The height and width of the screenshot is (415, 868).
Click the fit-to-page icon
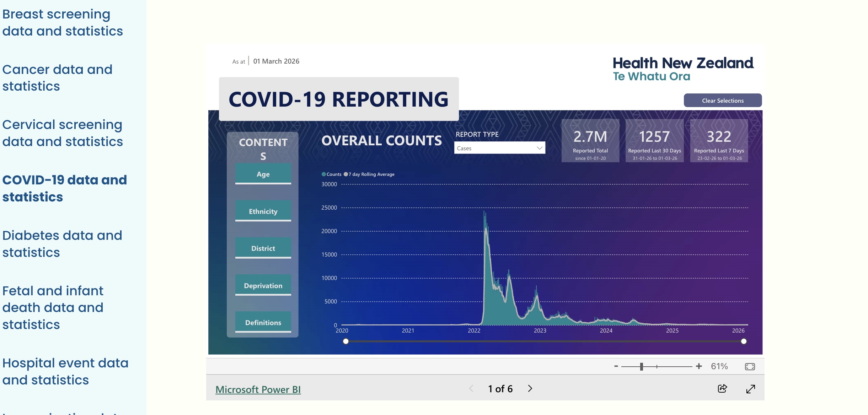[x=750, y=366]
